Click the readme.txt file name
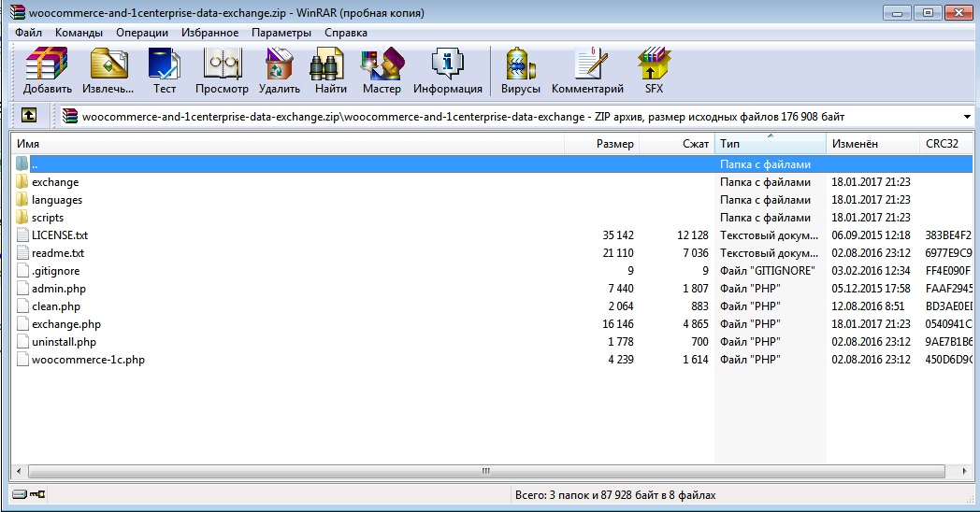This screenshot has height=512, width=980. tap(57, 252)
